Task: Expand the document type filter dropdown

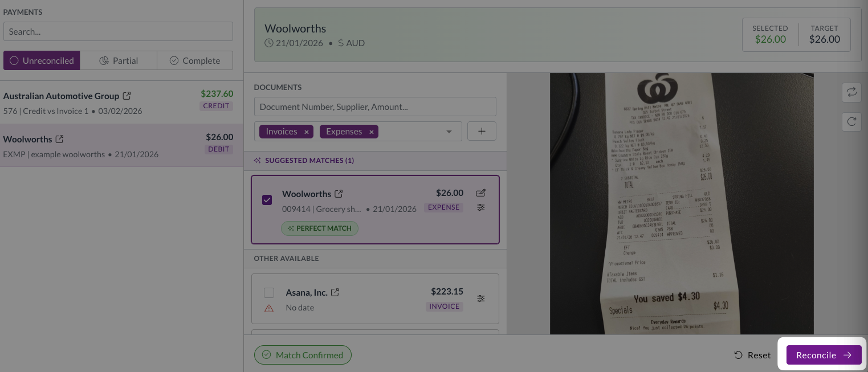Action: [449, 132]
